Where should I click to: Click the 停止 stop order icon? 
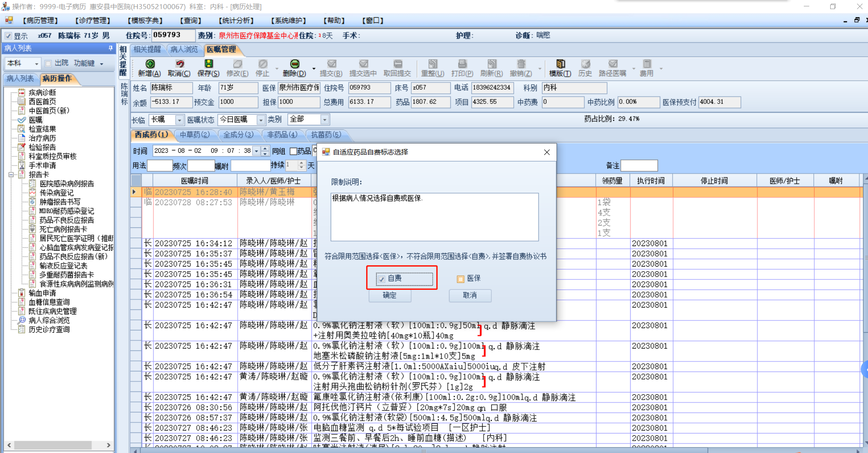pos(263,64)
